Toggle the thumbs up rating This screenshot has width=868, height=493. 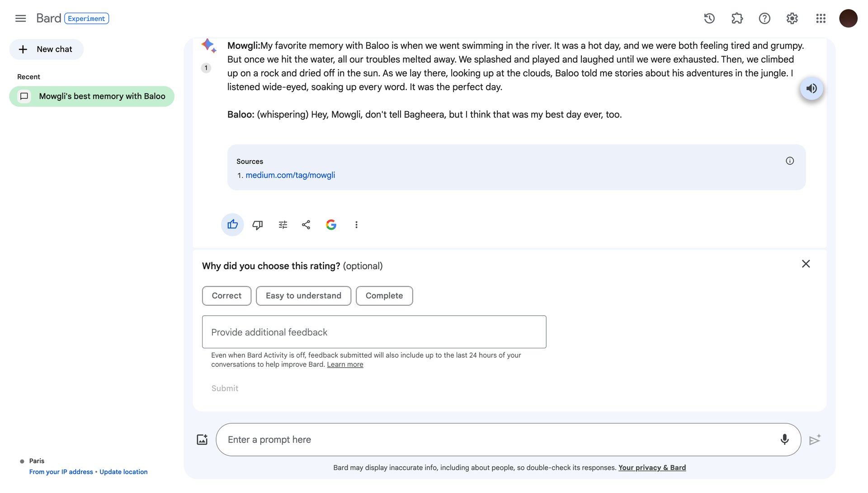[x=232, y=225]
